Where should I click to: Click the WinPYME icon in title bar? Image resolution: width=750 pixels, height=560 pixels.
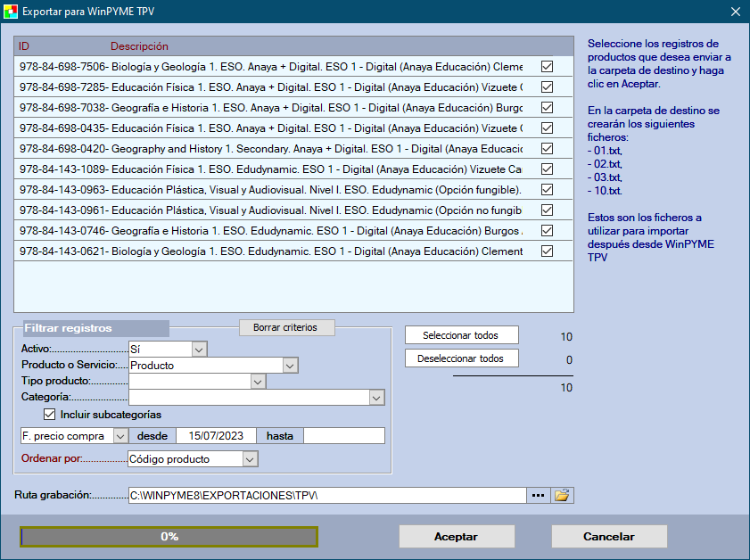tap(11, 12)
